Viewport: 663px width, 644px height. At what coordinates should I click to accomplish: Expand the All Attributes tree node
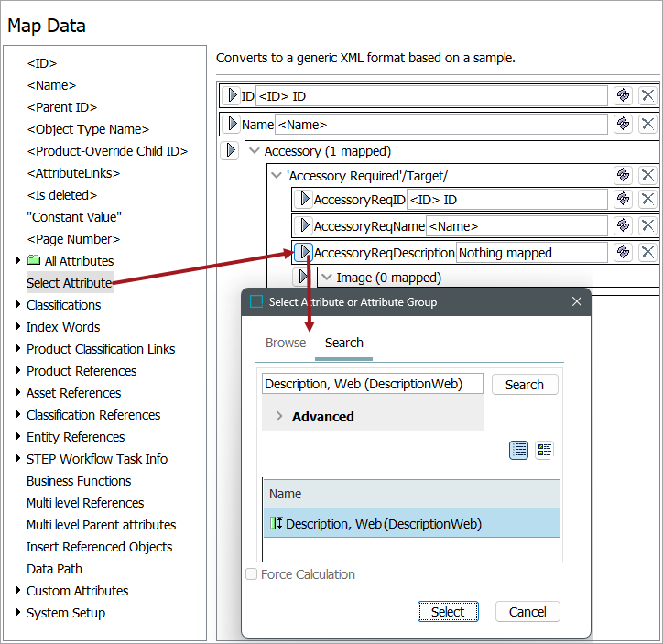pos(17,261)
